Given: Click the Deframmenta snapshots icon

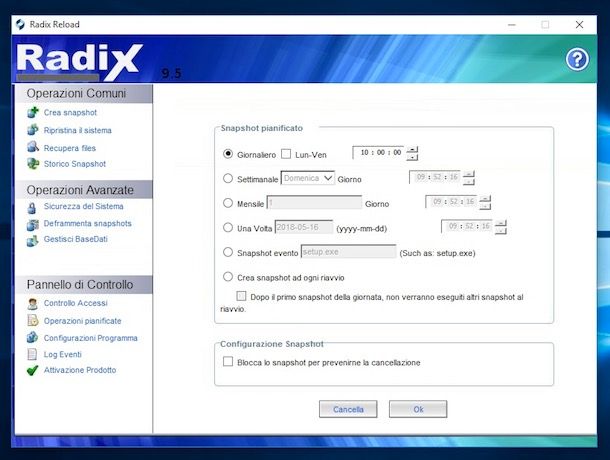Looking at the screenshot, I should [33, 225].
